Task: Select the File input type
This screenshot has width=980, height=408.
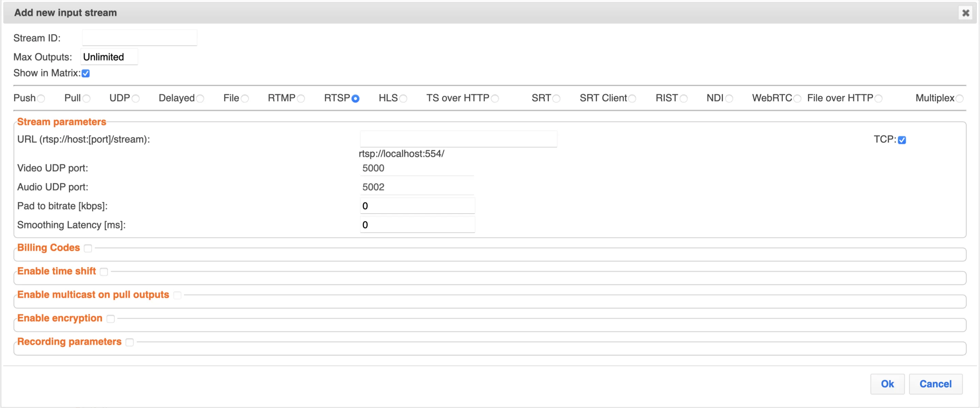Action: 245,98
